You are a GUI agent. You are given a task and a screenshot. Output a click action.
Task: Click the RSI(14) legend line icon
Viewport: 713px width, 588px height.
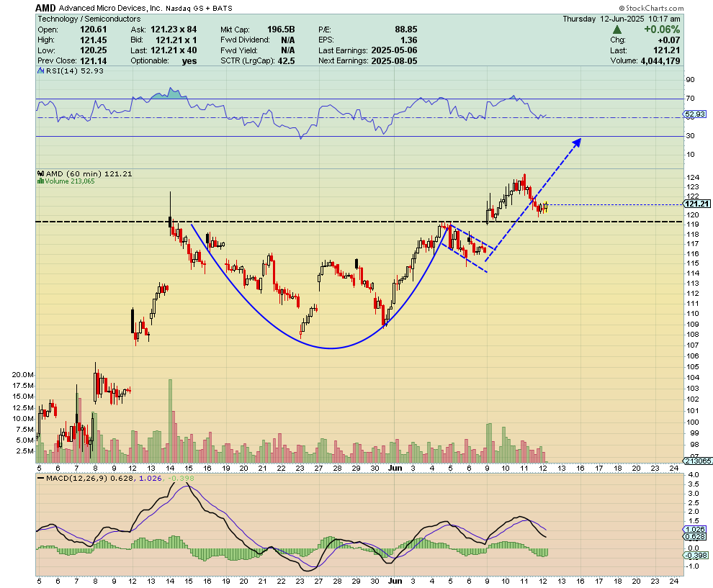point(40,71)
